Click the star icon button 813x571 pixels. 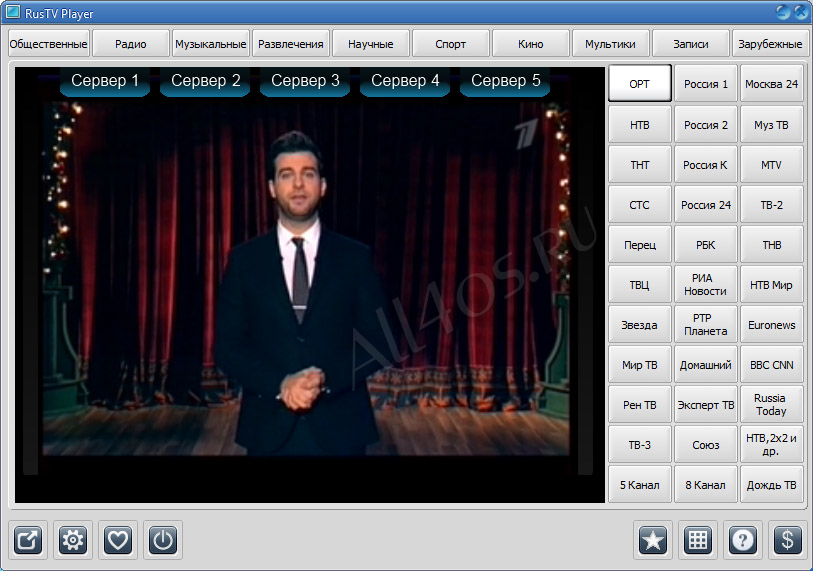653,540
